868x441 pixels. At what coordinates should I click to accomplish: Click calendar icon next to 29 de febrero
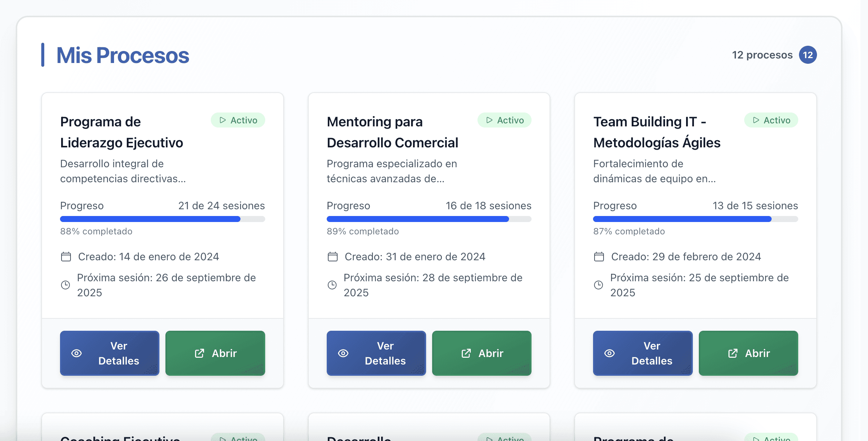[x=599, y=257]
